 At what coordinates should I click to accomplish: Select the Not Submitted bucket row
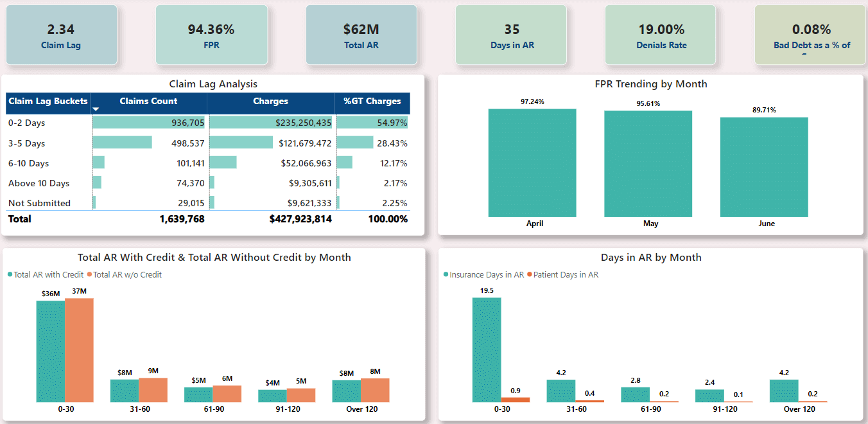[x=39, y=203]
